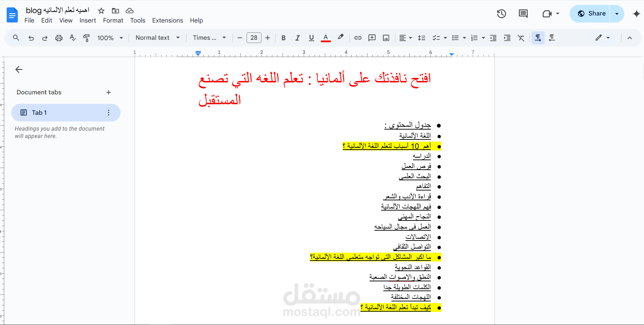Open version history clock icon
This screenshot has width=644, height=325.
(501, 14)
